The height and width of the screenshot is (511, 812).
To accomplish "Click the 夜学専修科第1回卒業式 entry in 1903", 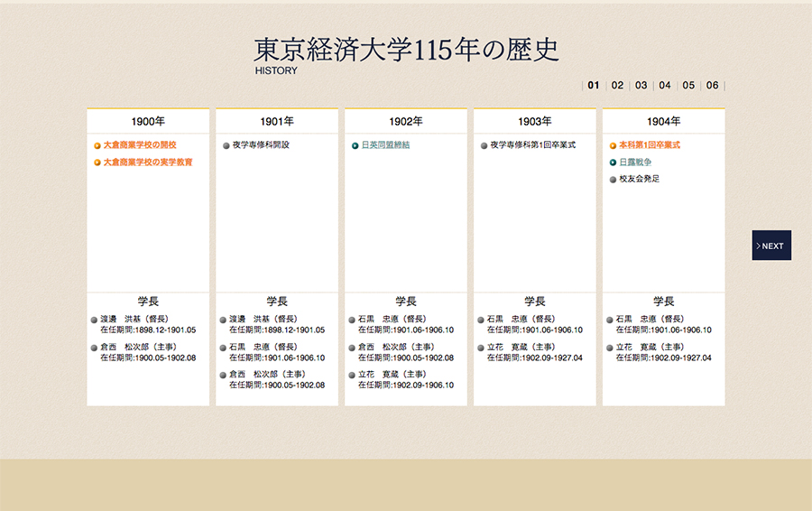I will 533,145.
